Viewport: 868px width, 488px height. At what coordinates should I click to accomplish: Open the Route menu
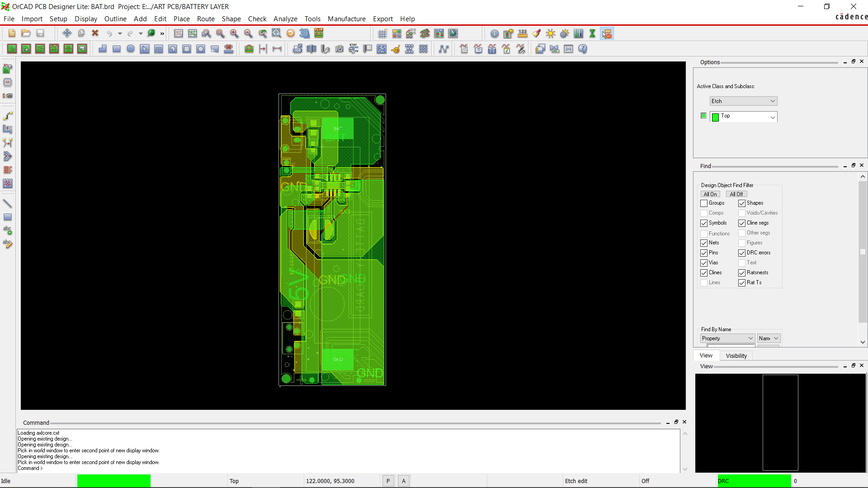tap(206, 19)
